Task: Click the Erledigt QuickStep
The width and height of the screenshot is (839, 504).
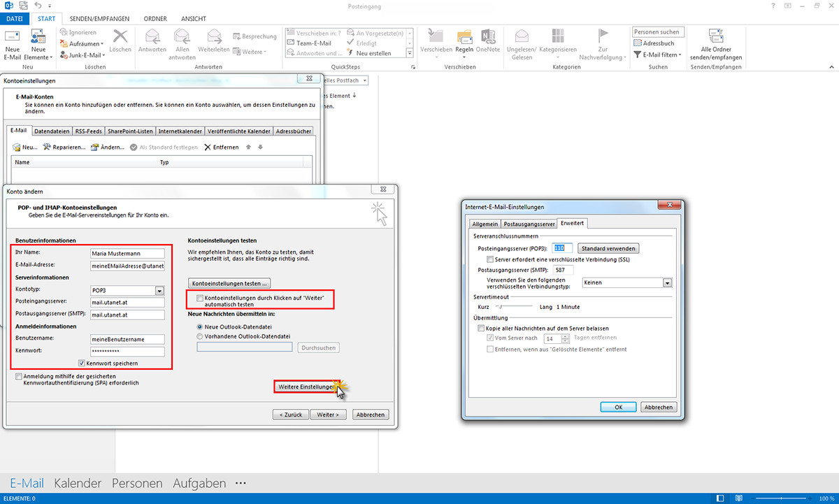Action: pyautogui.click(x=366, y=43)
